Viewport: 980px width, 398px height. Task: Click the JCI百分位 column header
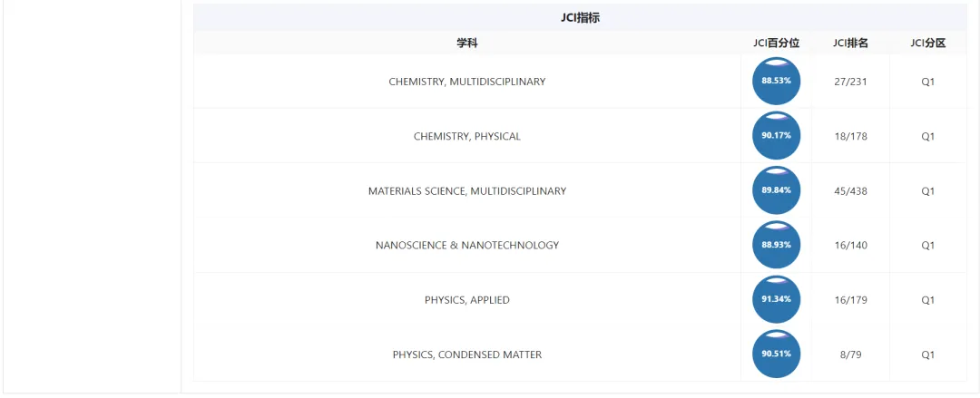pos(776,43)
